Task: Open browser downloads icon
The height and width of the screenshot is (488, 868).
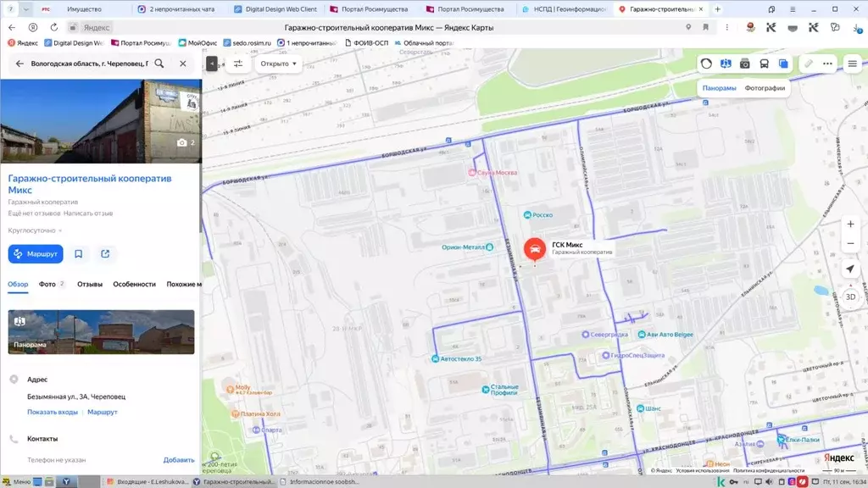Action: pos(858,28)
